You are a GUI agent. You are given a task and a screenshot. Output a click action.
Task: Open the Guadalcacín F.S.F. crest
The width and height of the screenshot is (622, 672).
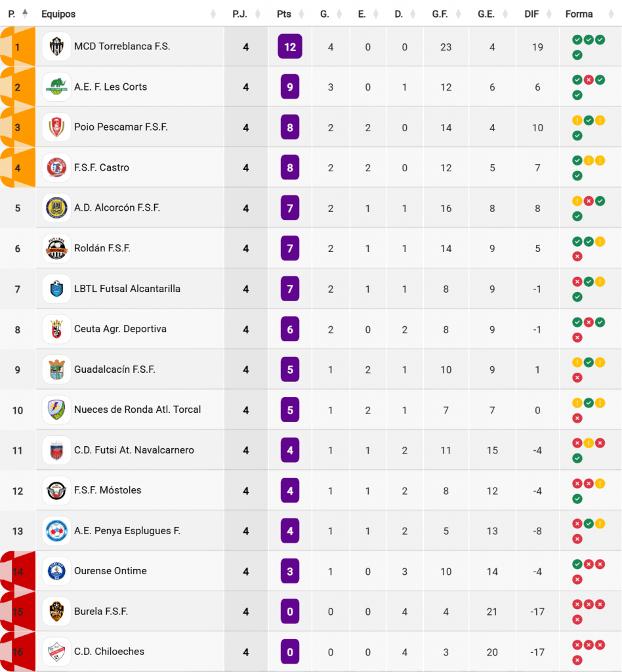point(56,369)
